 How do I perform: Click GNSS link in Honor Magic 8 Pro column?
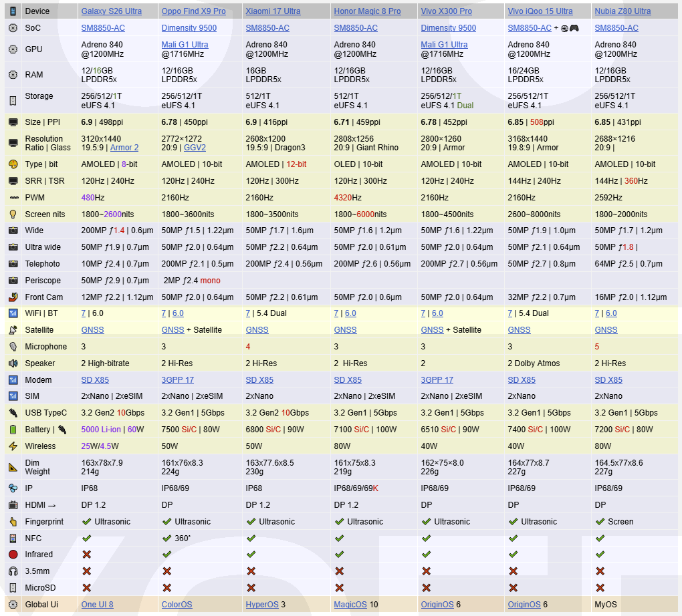tap(346, 330)
